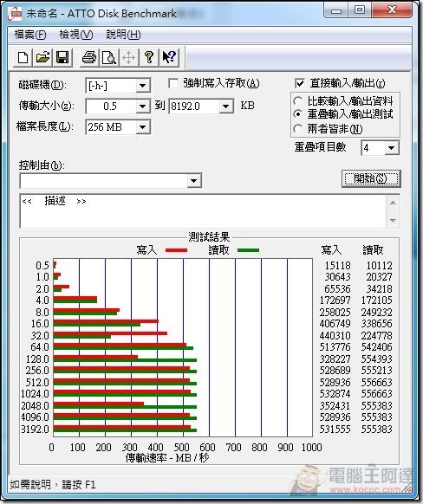423x504 pixels.
Task: Click the Print toolbar icon
Action: (89, 58)
